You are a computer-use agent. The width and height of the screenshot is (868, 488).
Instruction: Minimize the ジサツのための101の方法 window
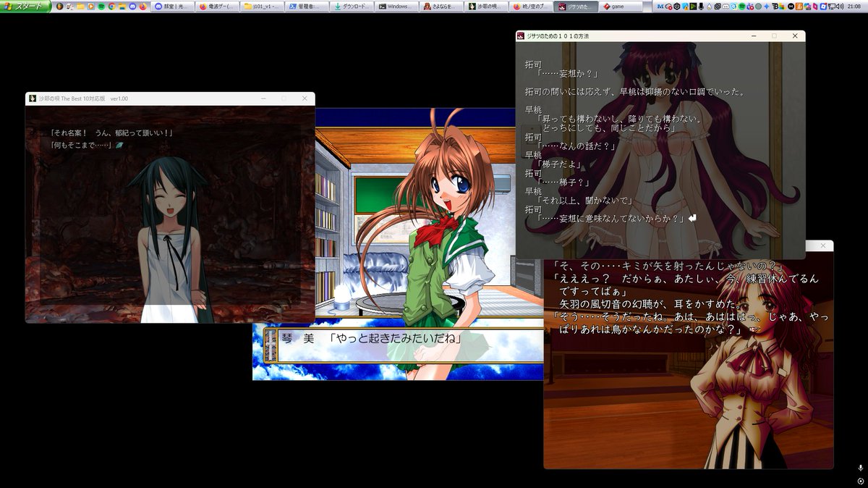(x=753, y=35)
